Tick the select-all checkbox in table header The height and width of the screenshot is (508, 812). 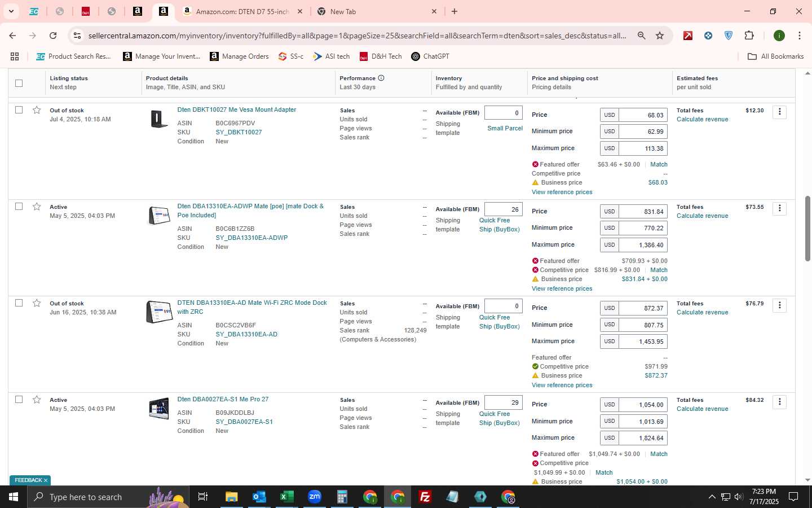click(19, 83)
